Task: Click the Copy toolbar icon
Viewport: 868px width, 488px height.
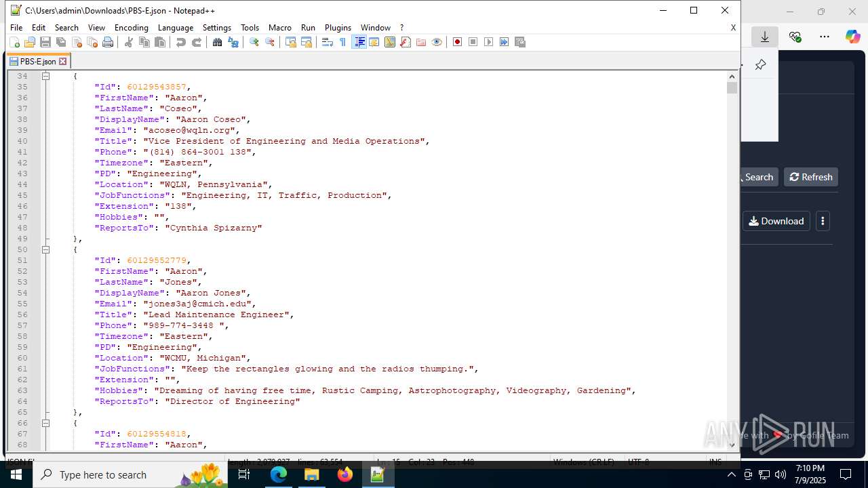Action: pyautogui.click(x=144, y=42)
